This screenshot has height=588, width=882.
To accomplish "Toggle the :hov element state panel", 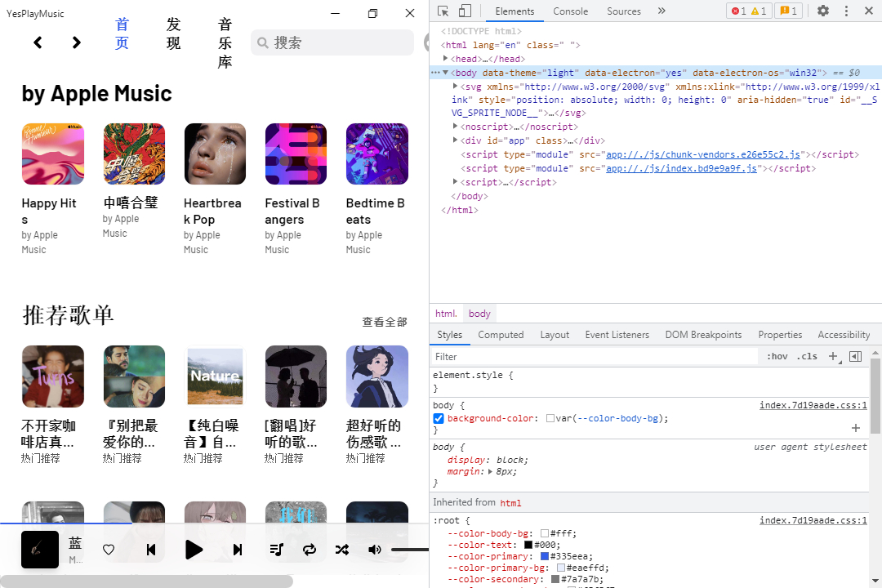I will click(x=777, y=356).
